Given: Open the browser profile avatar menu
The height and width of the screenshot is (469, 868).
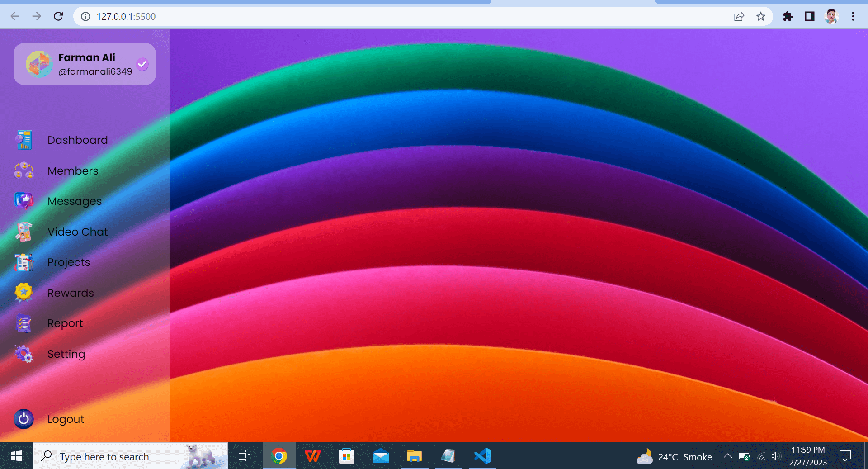Looking at the screenshot, I should click(x=831, y=16).
